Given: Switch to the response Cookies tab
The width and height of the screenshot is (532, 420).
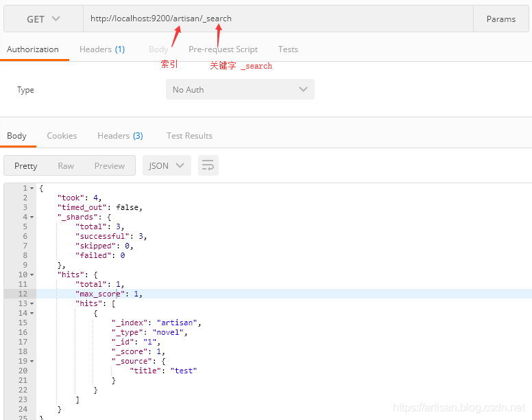Looking at the screenshot, I should point(62,136).
